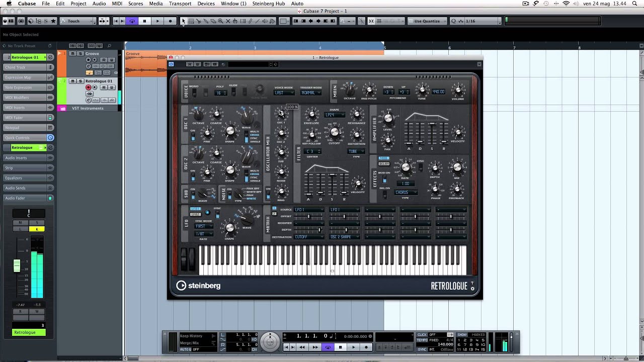Open the Use Quantize grid dropdown
The height and width of the screenshot is (362, 644).
pos(428,21)
